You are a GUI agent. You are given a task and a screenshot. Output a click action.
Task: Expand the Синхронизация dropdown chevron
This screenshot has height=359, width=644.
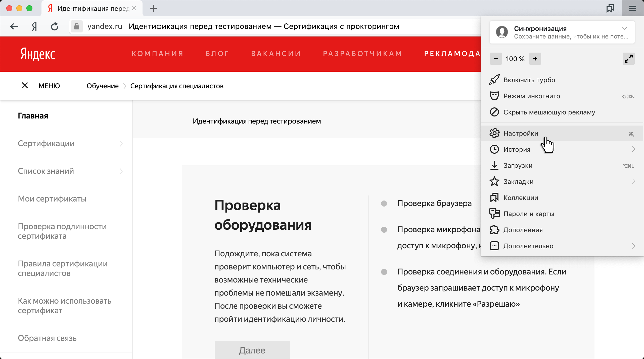[x=624, y=28]
